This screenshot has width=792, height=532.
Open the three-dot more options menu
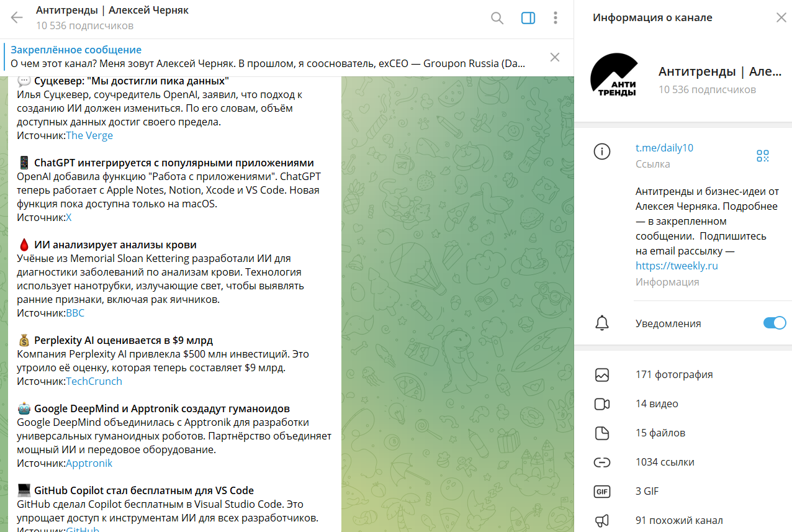click(556, 18)
